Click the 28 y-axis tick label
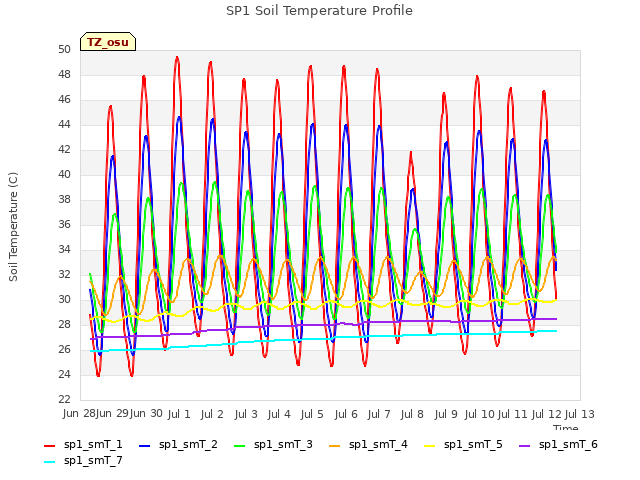 pyautogui.click(x=64, y=324)
